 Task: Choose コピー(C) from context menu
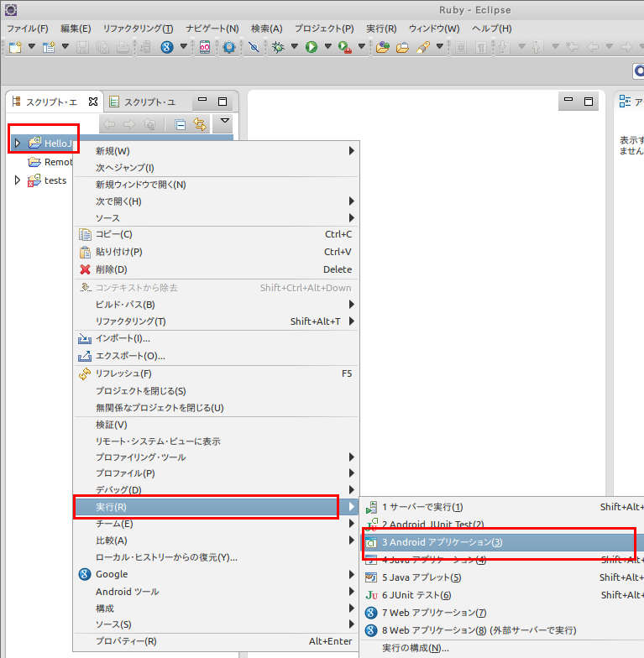(x=217, y=234)
